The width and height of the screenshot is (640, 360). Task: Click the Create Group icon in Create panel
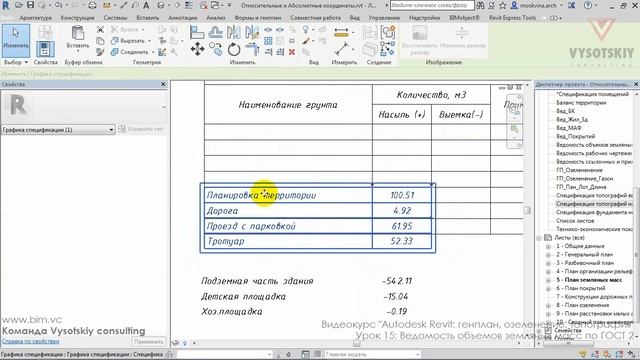pyautogui.click(x=387, y=32)
